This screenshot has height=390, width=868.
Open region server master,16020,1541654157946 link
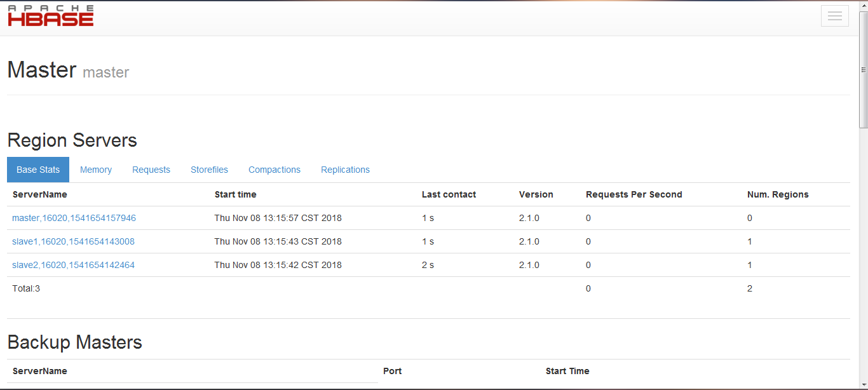click(74, 218)
